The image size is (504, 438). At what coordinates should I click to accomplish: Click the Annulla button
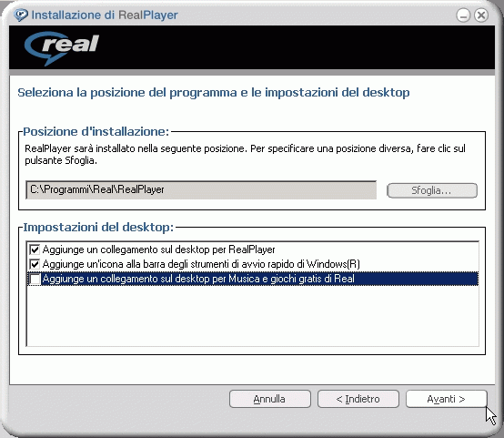[x=270, y=399]
